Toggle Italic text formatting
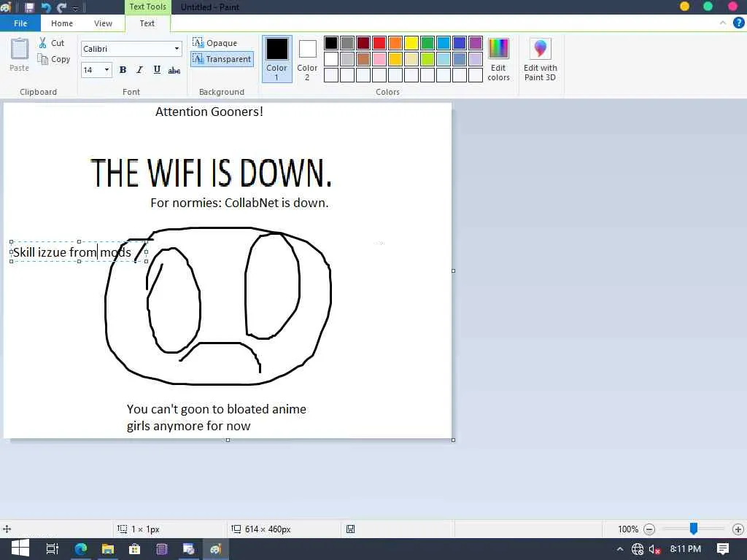 tap(139, 70)
